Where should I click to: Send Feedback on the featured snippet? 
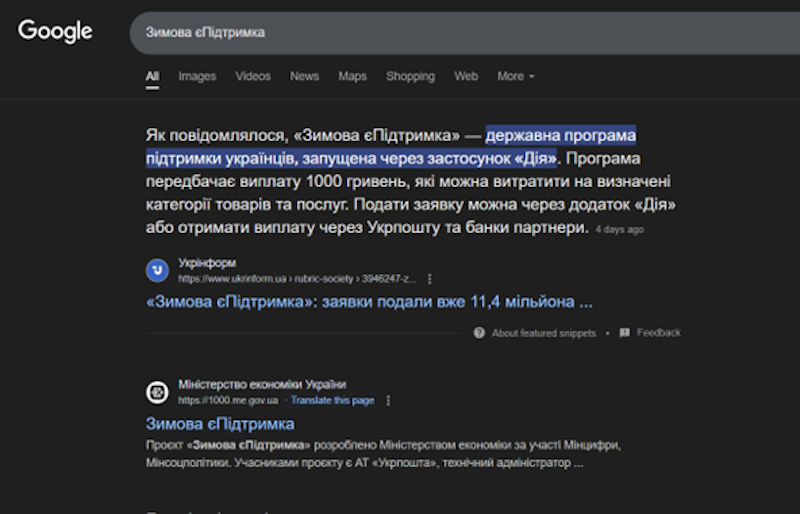(659, 333)
